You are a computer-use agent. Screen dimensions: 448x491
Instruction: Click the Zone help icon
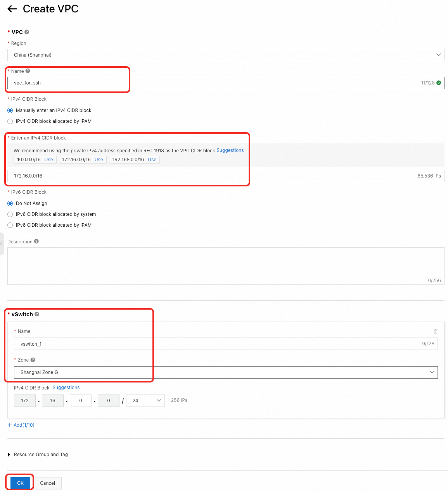pyautogui.click(x=33, y=360)
